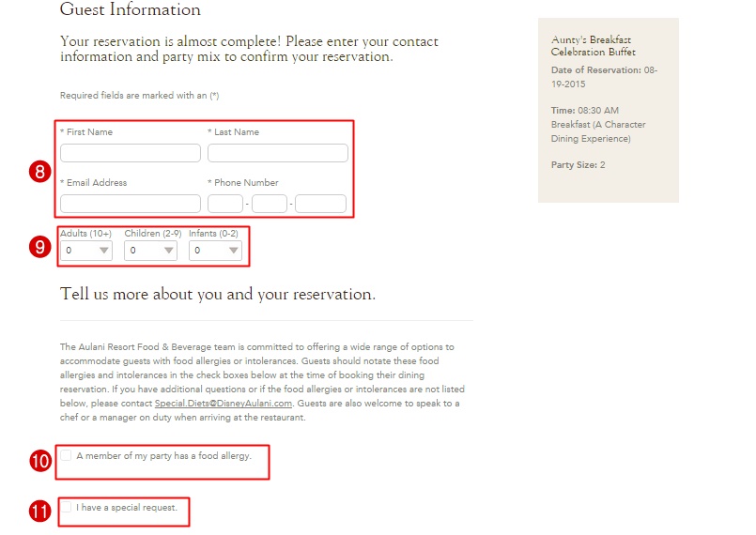Image resolution: width=756 pixels, height=535 pixels.
Task: Click the middle phone number box
Action: coord(269,204)
